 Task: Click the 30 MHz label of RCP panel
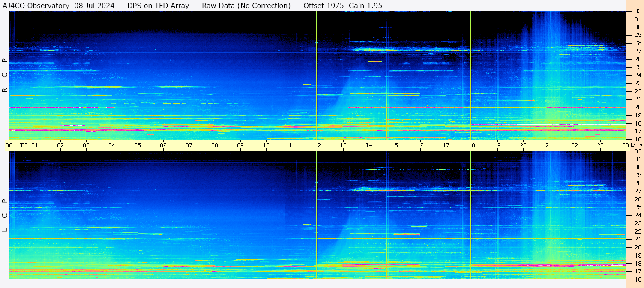click(637, 27)
